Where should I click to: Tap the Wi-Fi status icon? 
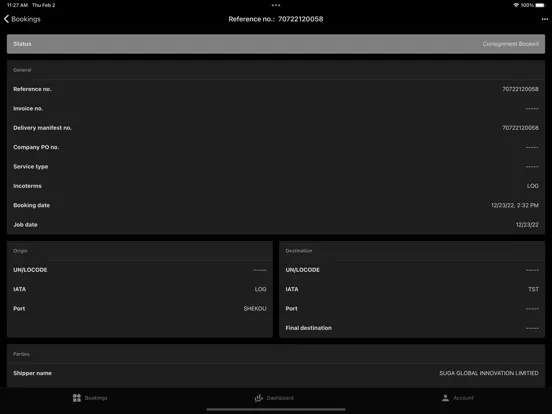(x=516, y=5)
